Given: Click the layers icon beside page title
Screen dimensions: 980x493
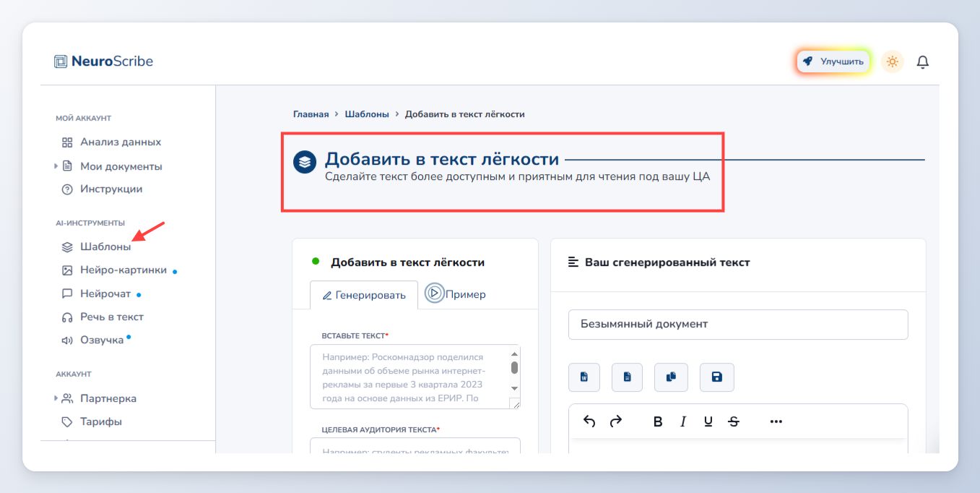Looking at the screenshot, I should pyautogui.click(x=305, y=162).
